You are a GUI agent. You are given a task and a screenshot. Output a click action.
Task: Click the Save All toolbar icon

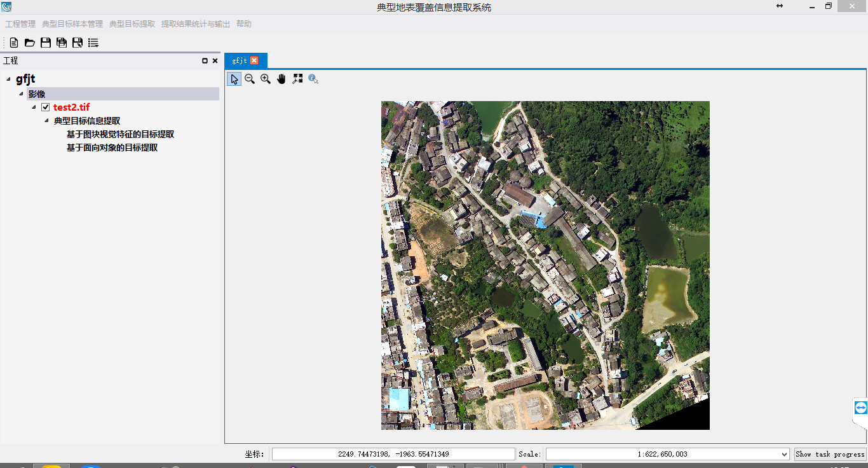tap(62, 43)
